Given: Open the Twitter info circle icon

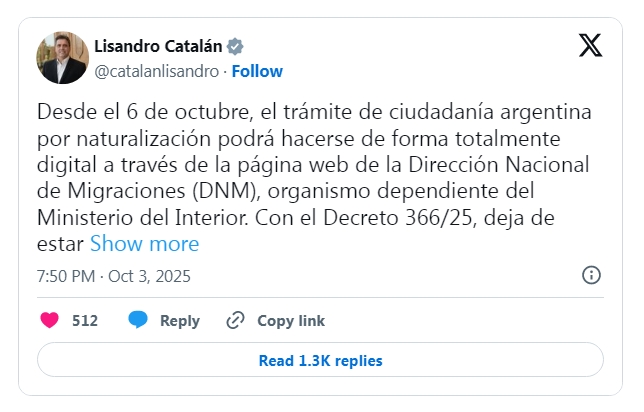Looking at the screenshot, I should [x=591, y=275].
